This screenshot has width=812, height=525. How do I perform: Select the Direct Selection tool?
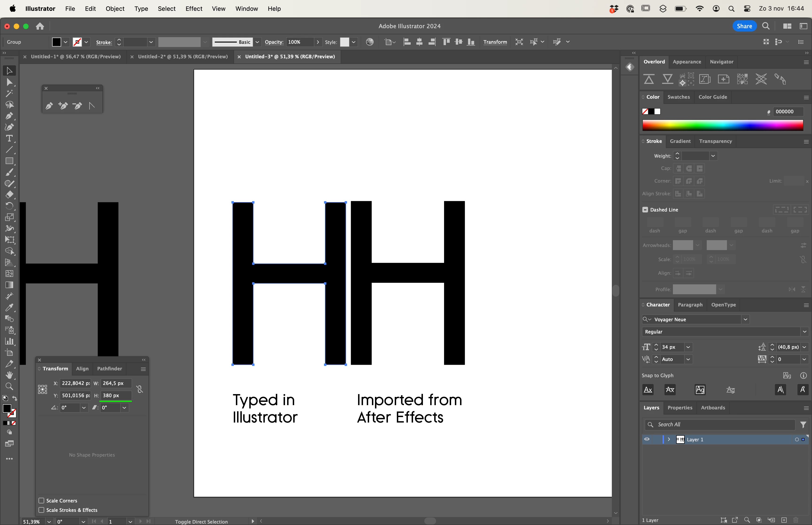tap(9, 82)
